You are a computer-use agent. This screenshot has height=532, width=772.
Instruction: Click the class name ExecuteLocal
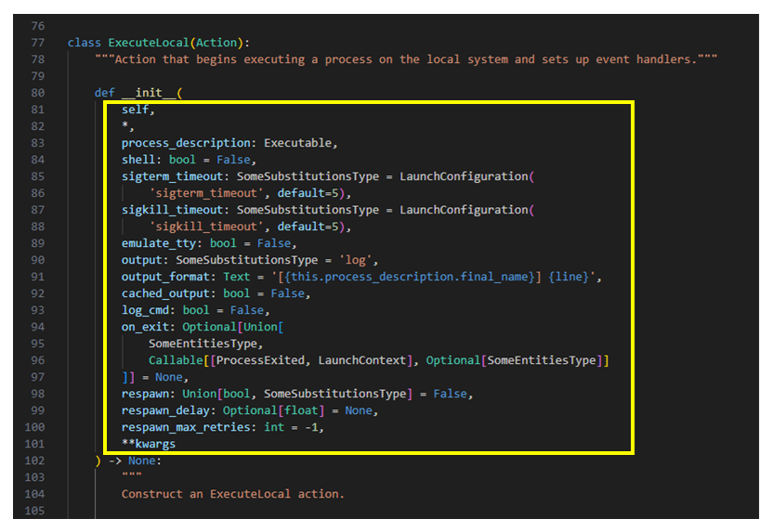(149, 43)
